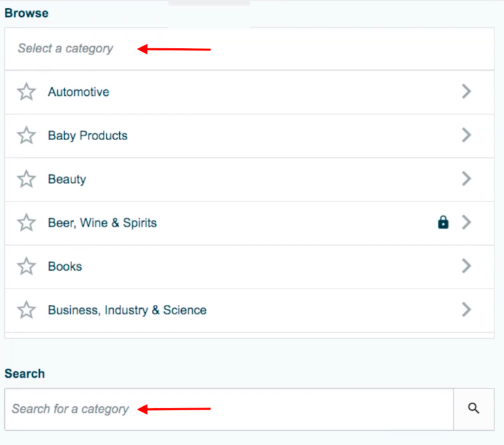This screenshot has height=445, width=504.
Task: Select the Automotive category label
Action: click(x=78, y=92)
